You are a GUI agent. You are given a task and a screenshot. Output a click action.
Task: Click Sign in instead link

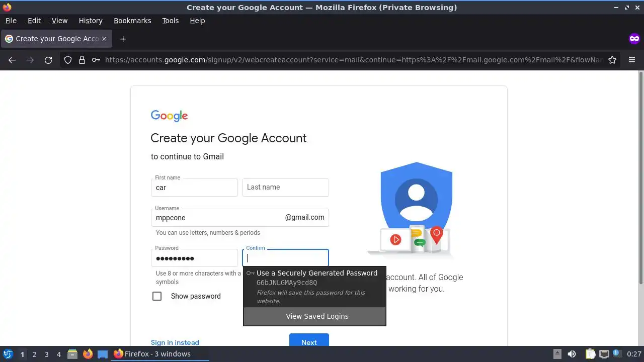pyautogui.click(x=175, y=342)
